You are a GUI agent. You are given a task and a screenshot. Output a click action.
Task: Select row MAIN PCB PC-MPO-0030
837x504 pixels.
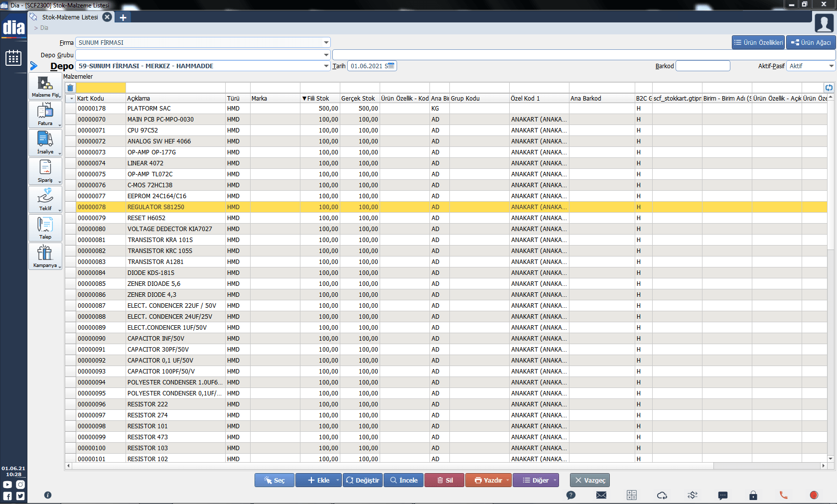tap(446, 120)
